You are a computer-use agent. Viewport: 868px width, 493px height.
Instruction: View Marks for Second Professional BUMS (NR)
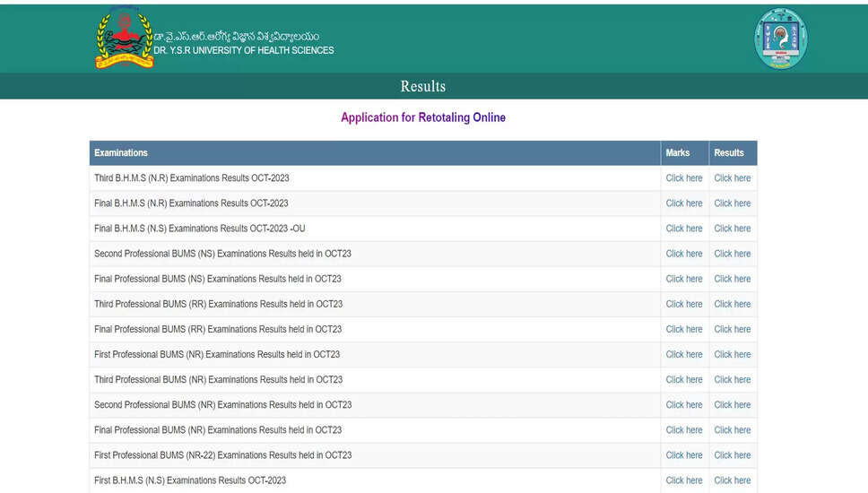coord(683,404)
